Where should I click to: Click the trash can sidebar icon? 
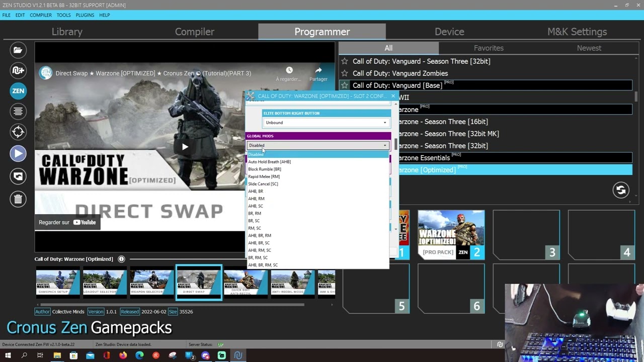click(x=18, y=199)
